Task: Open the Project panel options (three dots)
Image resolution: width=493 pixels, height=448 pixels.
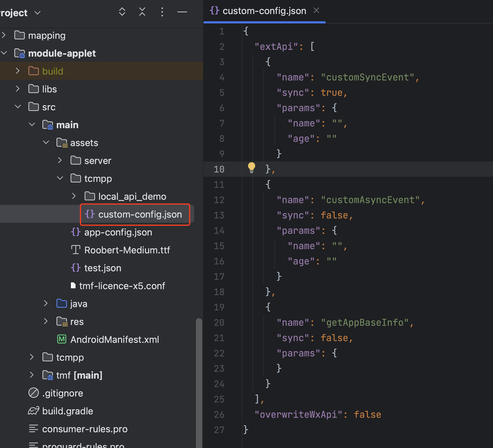Action: click(x=162, y=12)
